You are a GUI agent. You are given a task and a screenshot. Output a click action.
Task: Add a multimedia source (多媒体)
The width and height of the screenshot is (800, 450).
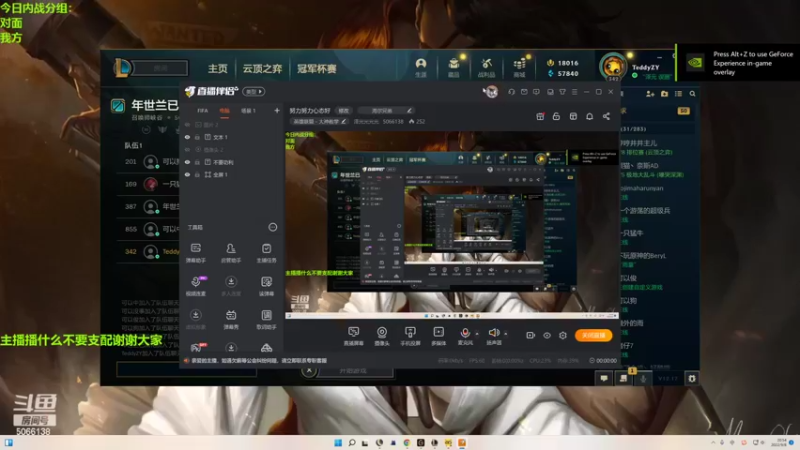coord(438,336)
